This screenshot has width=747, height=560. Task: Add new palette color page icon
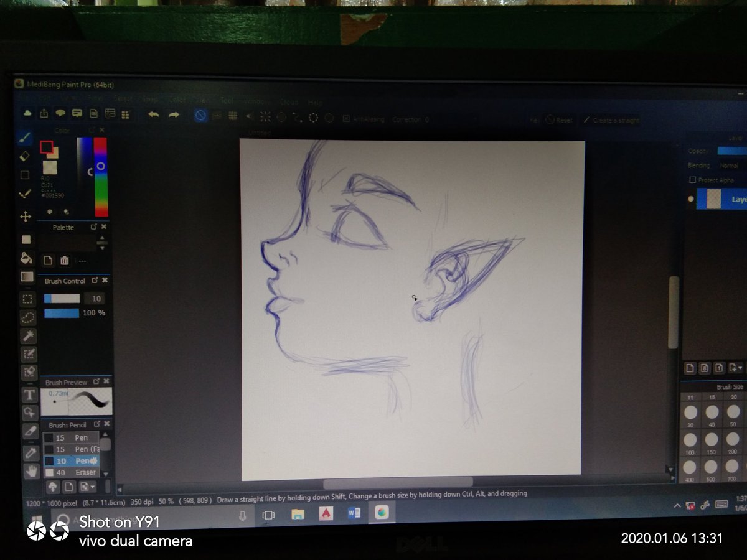tap(48, 260)
